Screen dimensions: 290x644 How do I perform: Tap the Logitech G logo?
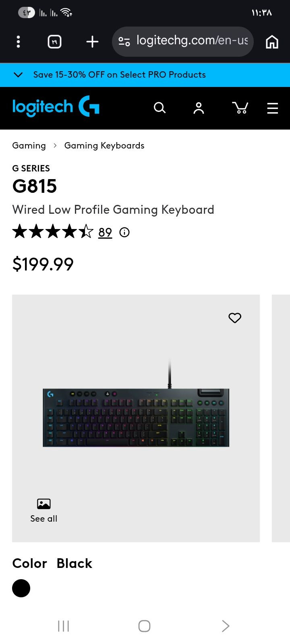pyautogui.click(x=56, y=107)
